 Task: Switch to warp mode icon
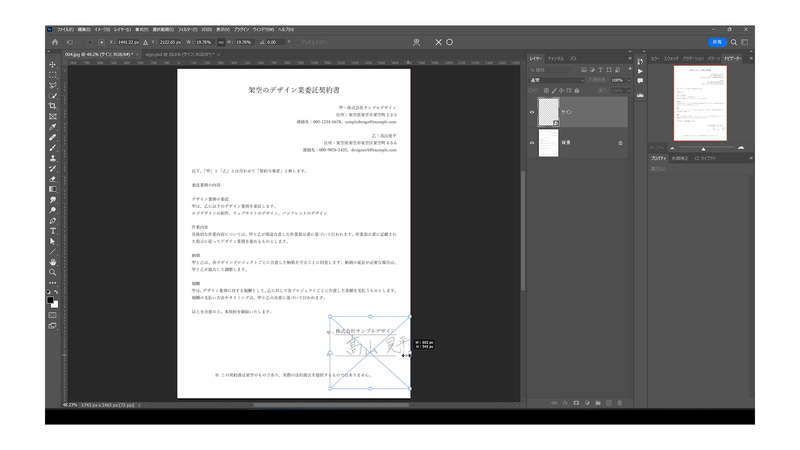click(x=416, y=42)
